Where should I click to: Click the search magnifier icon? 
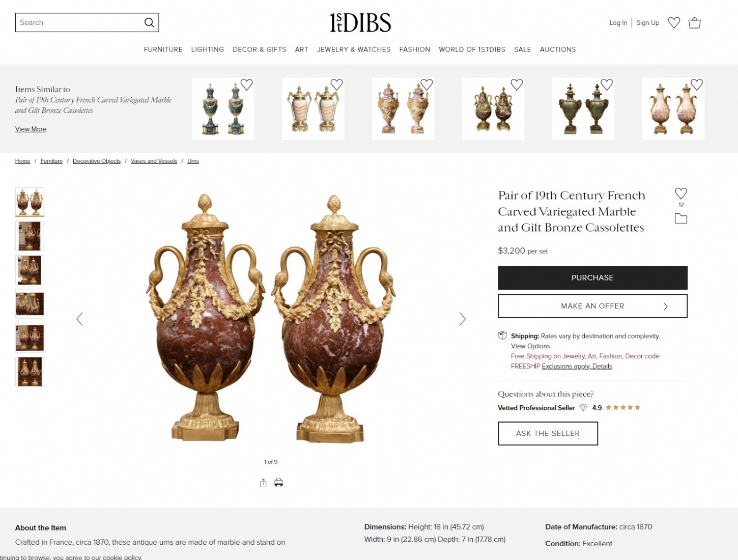coord(149,22)
